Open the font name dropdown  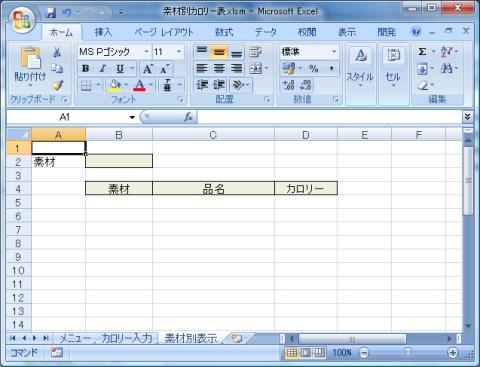146,52
